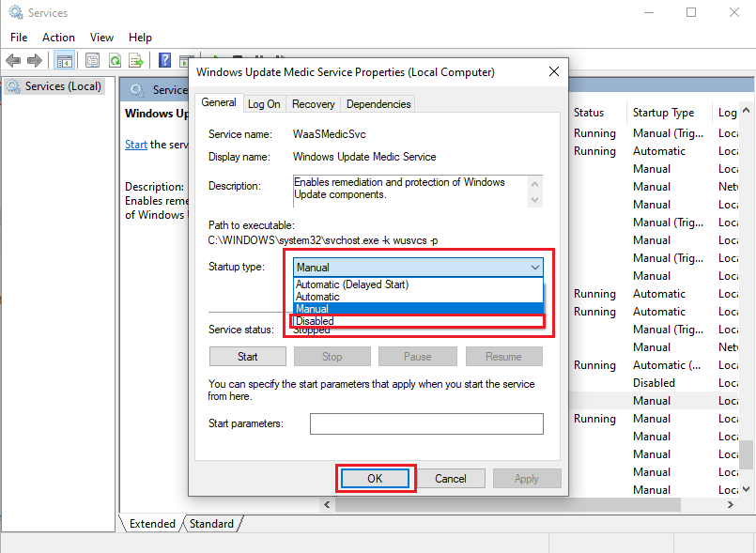This screenshot has height=553, width=756.
Task: Open the Properties toolbar icon
Action: [x=92, y=61]
